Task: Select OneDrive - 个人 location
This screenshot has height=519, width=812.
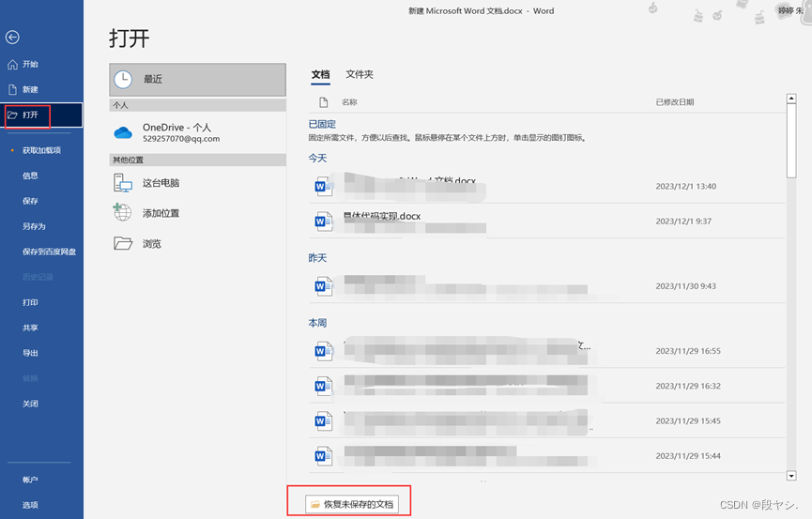Action: pyautogui.click(x=197, y=132)
